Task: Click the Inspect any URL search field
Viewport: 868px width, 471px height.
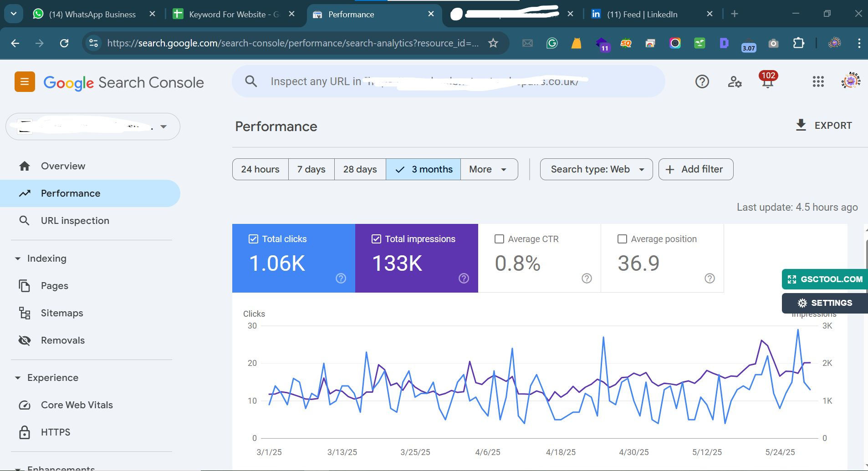Action: [x=449, y=81]
